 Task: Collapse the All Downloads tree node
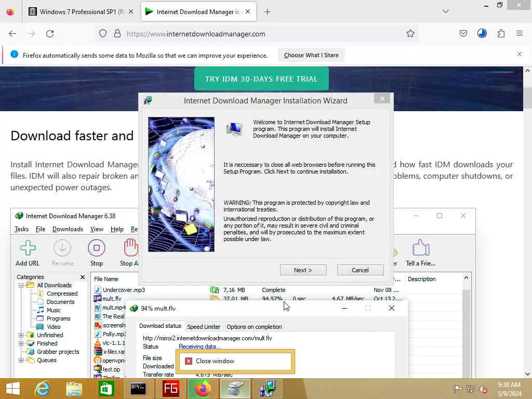21,285
